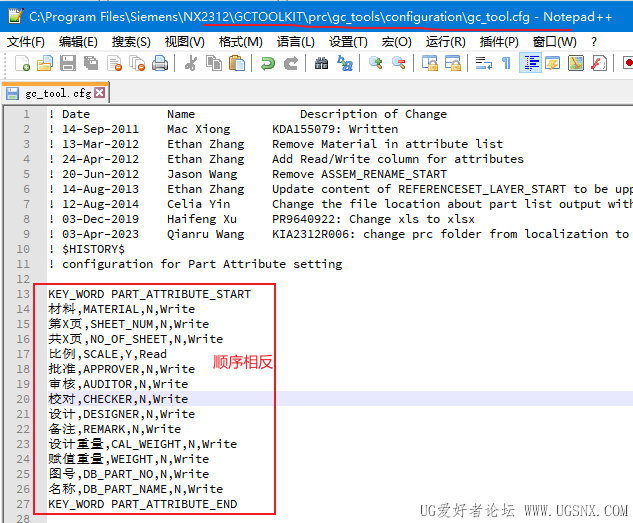
Task: Click the Copy toolbar icon
Action: click(214, 63)
